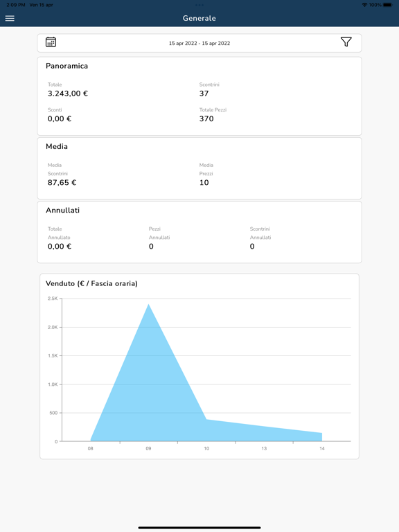Select the Media Scontrini value 87,65 €
The height and width of the screenshot is (532, 399).
(x=62, y=183)
